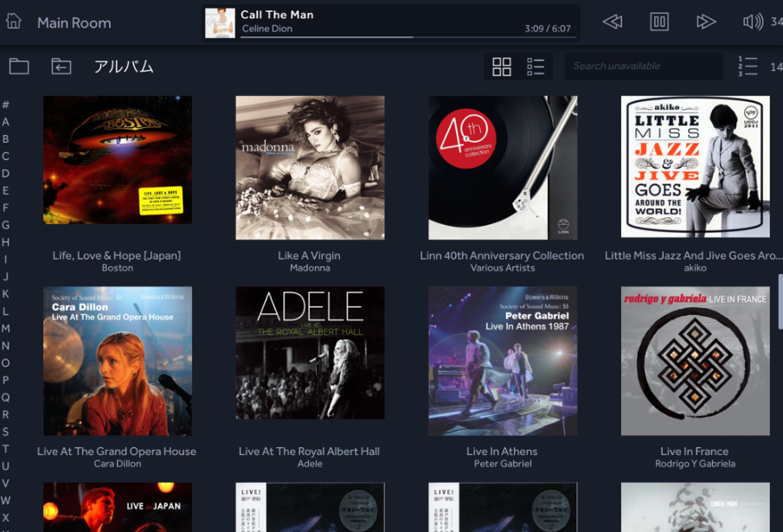This screenshot has width=783, height=532.
Task: Jump to albums starting with O
Action: click(5, 362)
